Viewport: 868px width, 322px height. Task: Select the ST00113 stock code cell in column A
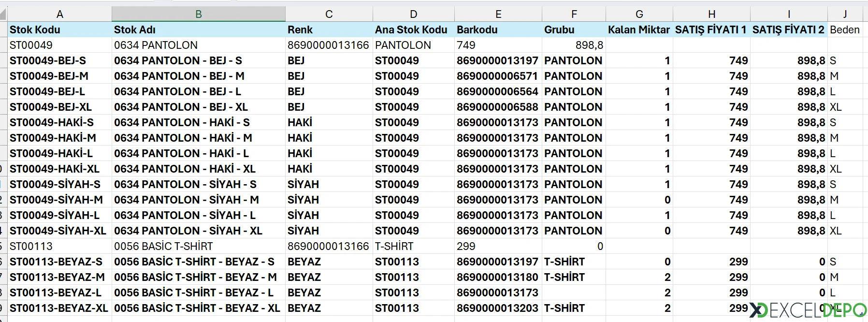pos(31,246)
